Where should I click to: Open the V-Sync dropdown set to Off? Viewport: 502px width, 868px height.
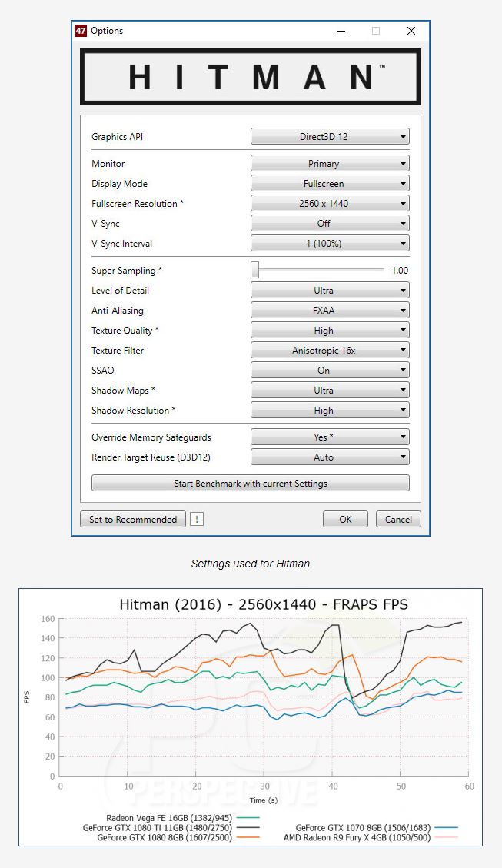click(330, 223)
